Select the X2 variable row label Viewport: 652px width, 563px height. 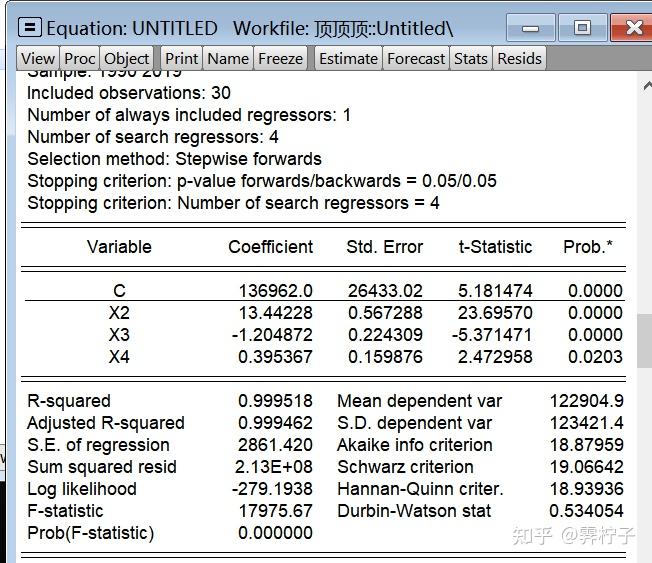[119, 313]
